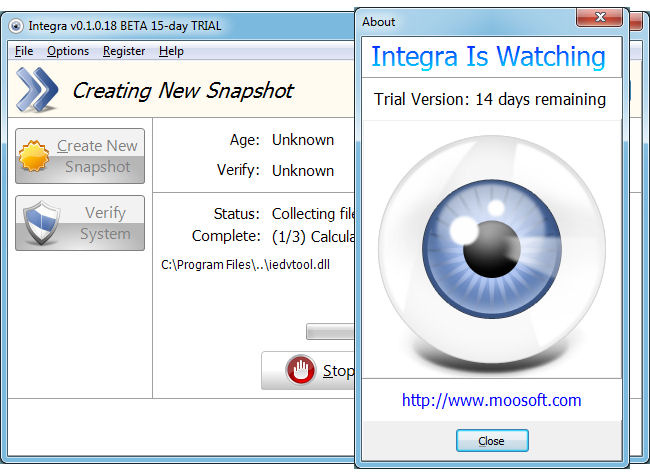Screen dimensions: 650x475
Task: Visit the http://www.moosoft.com link
Action: pos(492,400)
